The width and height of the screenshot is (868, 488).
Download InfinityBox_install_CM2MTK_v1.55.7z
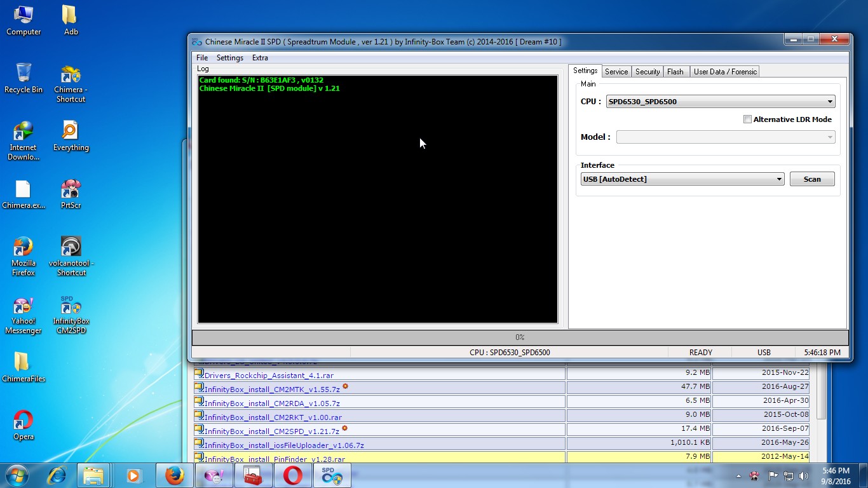pos(272,389)
